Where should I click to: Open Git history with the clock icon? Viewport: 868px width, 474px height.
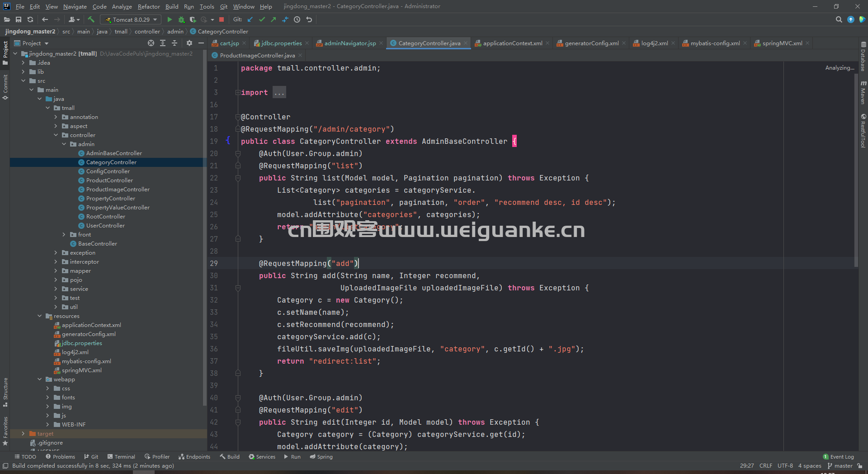[x=297, y=19]
